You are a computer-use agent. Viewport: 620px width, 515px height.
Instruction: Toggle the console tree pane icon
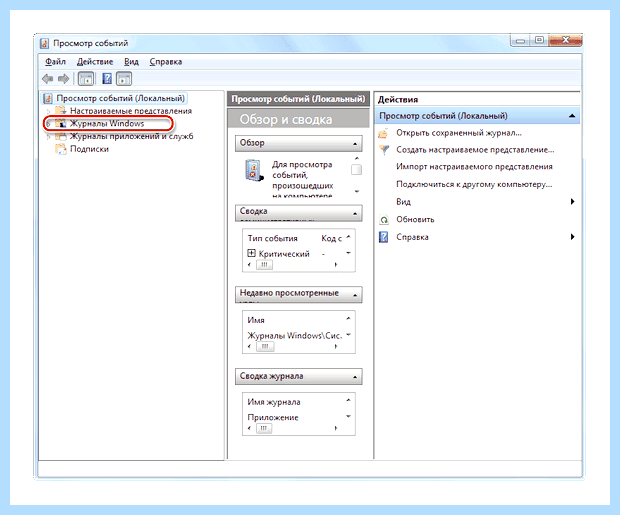pyautogui.click(x=86, y=79)
